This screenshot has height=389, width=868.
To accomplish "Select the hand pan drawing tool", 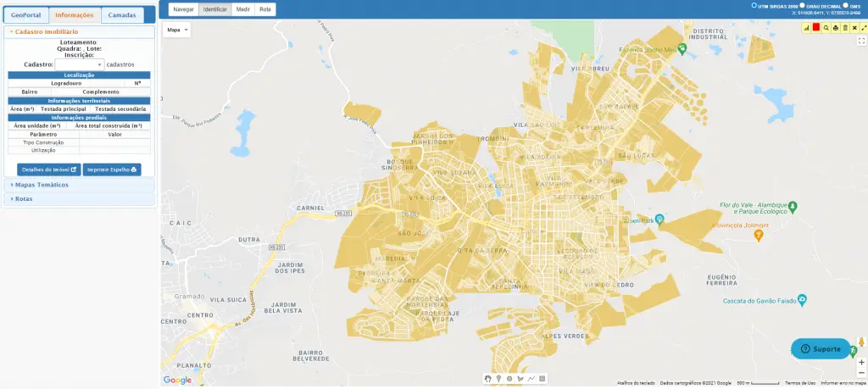I will [487, 379].
